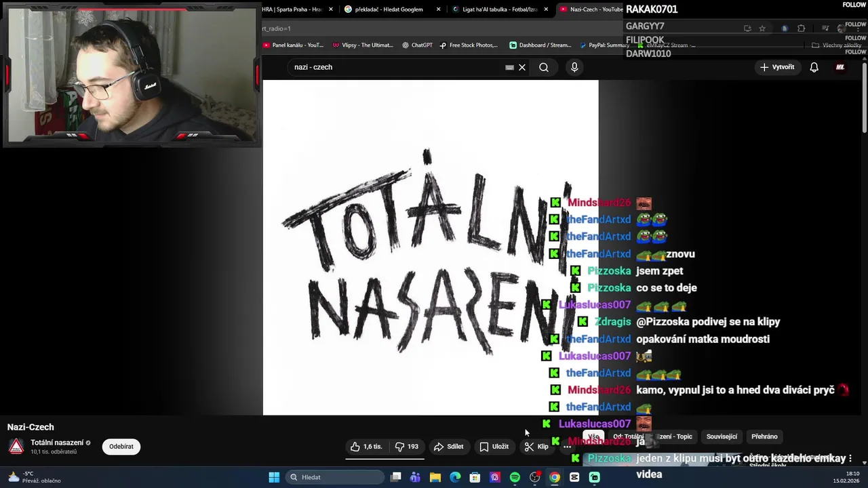Click the taskbar Hledat search box

[x=334, y=477]
